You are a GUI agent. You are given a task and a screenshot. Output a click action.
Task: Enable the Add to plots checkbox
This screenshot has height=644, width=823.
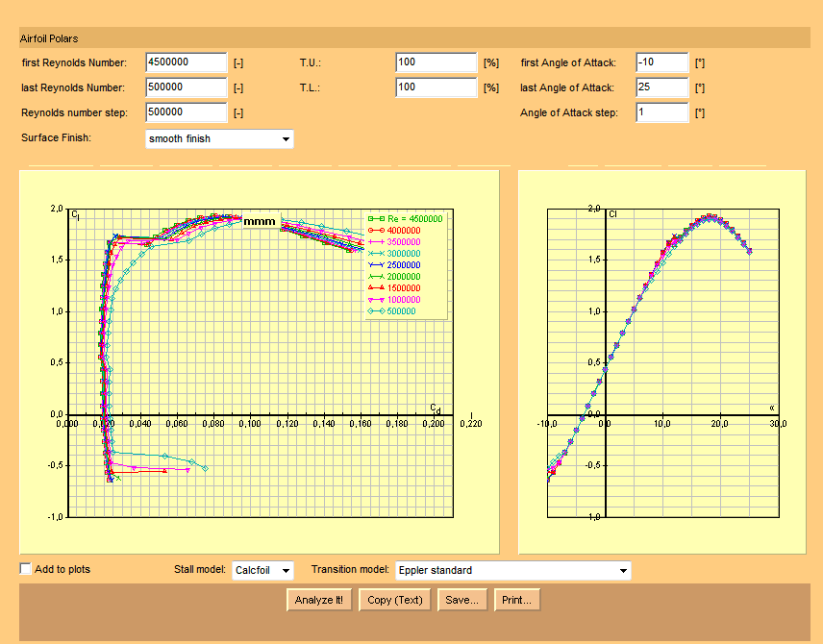26,569
